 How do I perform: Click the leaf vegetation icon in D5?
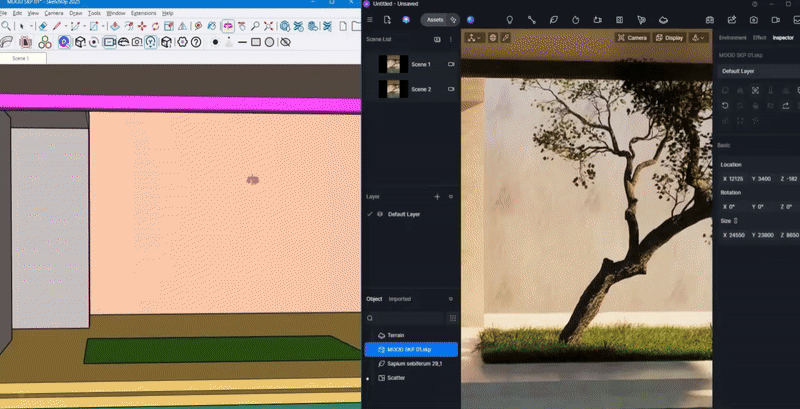click(554, 20)
